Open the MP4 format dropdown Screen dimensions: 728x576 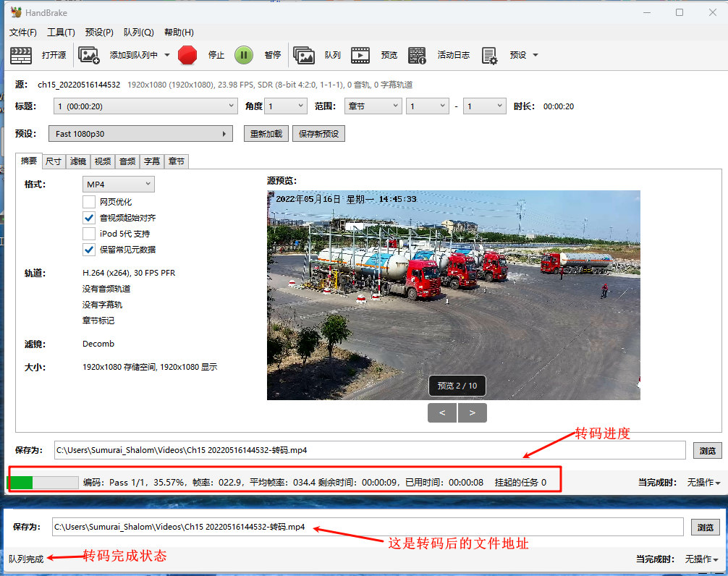tap(119, 185)
